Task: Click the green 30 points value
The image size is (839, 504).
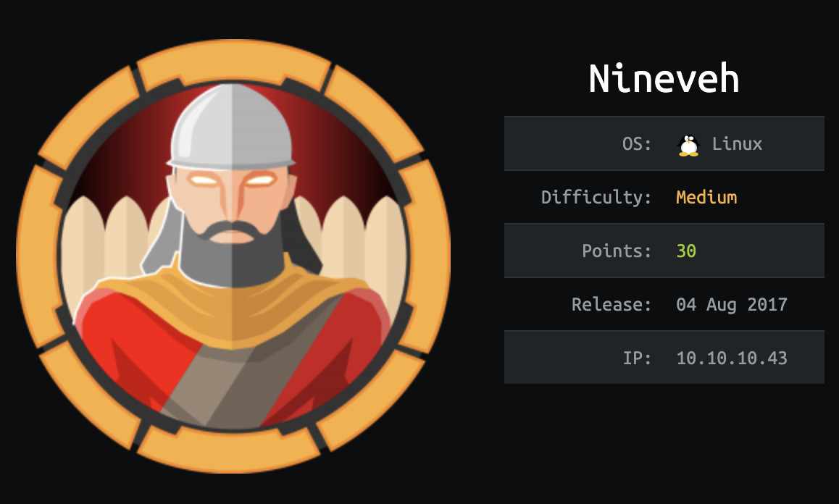Action: coord(686,251)
